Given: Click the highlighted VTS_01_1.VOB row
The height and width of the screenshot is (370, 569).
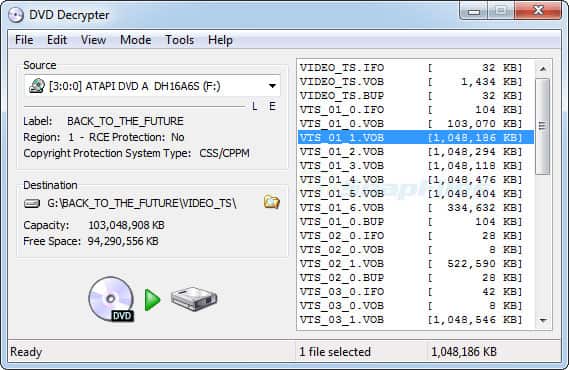Looking at the screenshot, I should click(x=416, y=137).
